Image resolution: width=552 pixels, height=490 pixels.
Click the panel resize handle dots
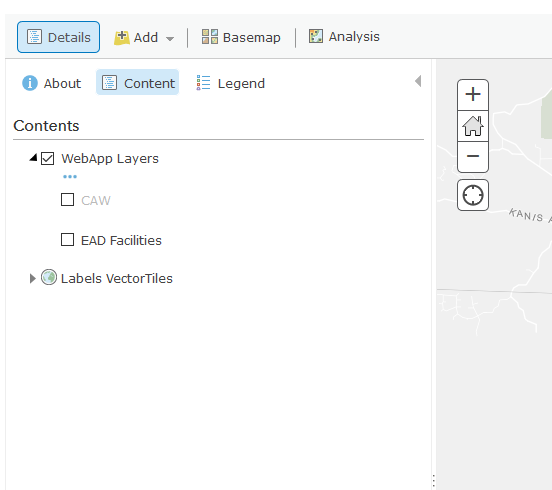434,481
